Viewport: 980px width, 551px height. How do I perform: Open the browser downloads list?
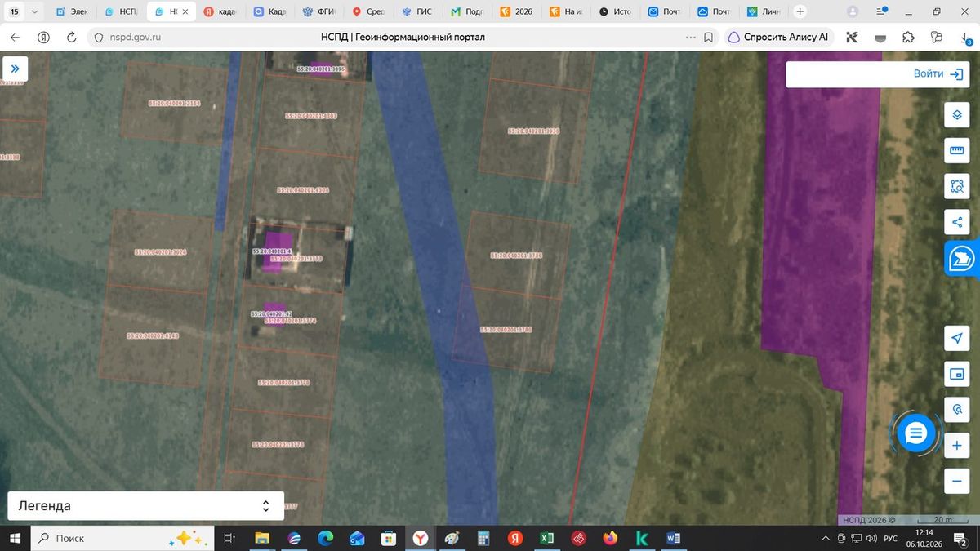click(x=964, y=37)
